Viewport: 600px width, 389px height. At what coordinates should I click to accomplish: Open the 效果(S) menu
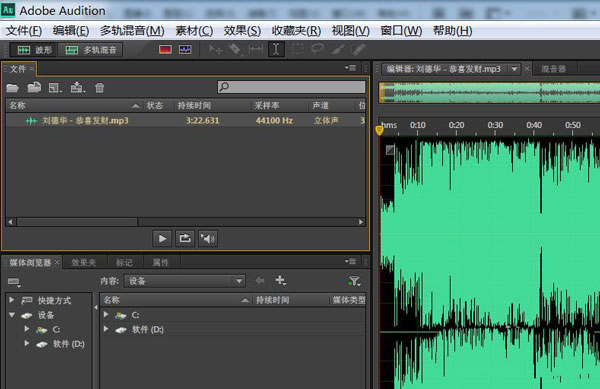(242, 31)
